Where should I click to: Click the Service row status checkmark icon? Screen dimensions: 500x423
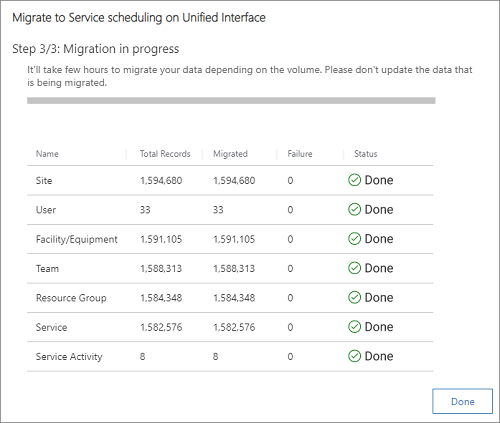click(354, 327)
